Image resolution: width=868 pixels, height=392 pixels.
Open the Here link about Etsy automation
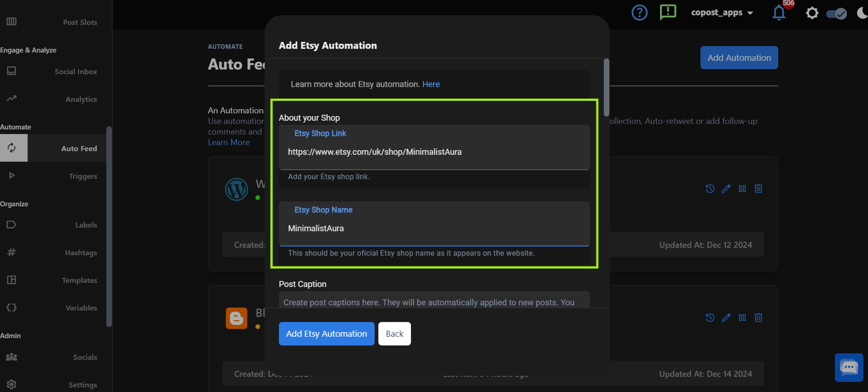click(x=431, y=84)
